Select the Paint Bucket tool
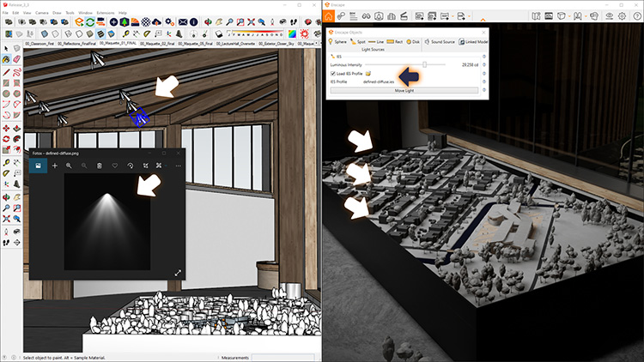 pyautogui.click(x=6, y=59)
